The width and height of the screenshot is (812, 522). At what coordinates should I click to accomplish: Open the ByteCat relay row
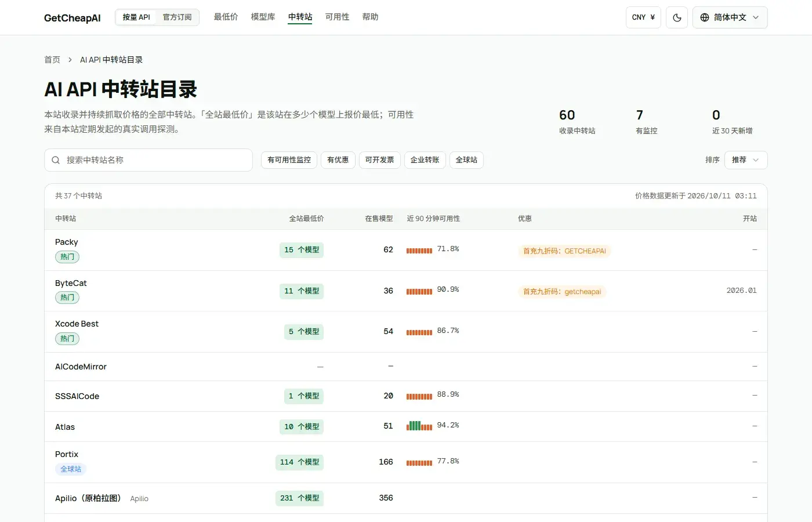[x=406, y=291]
